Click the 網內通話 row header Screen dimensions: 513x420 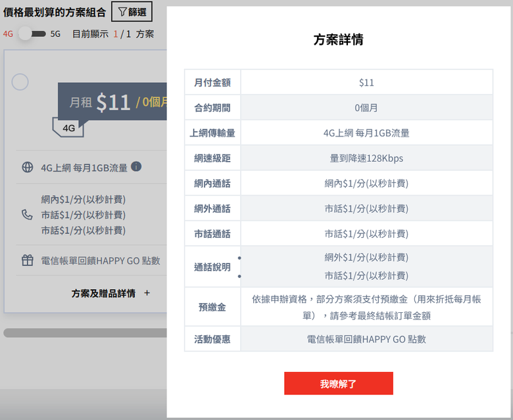pyautogui.click(x=212, y=183)
